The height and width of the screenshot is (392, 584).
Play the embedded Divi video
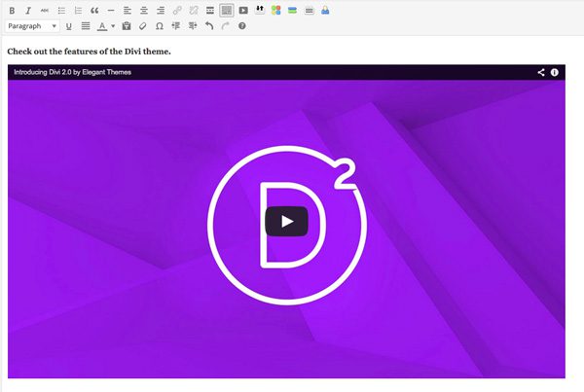(x=286, y=222)
